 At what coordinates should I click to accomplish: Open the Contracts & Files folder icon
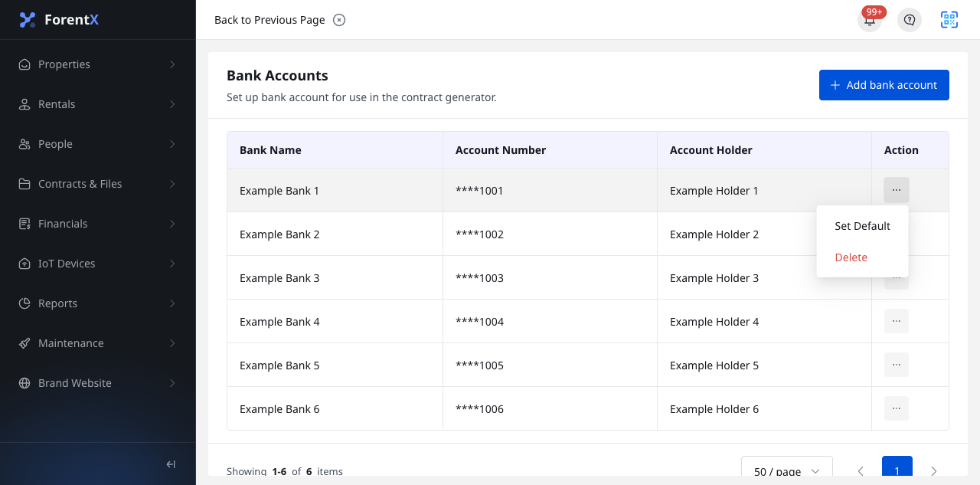24,184
